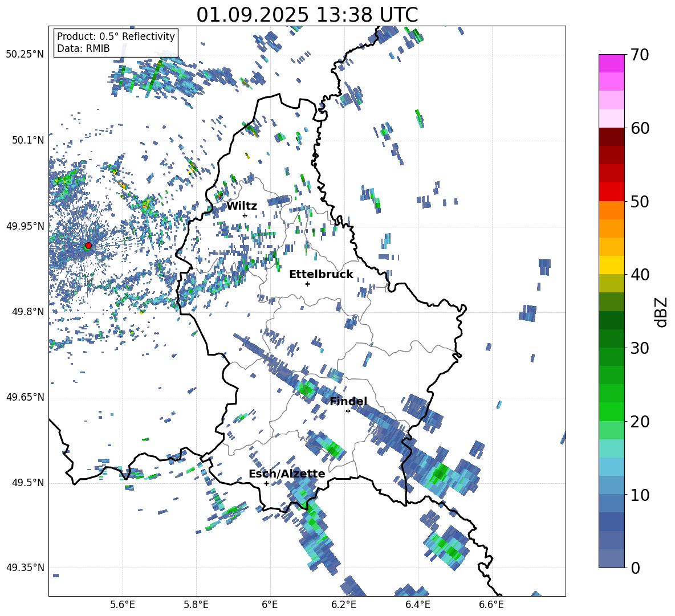Click the 49.35°N latitude label
The width and height of the screenshot is (675, 616).
click(x=25, y=568)
